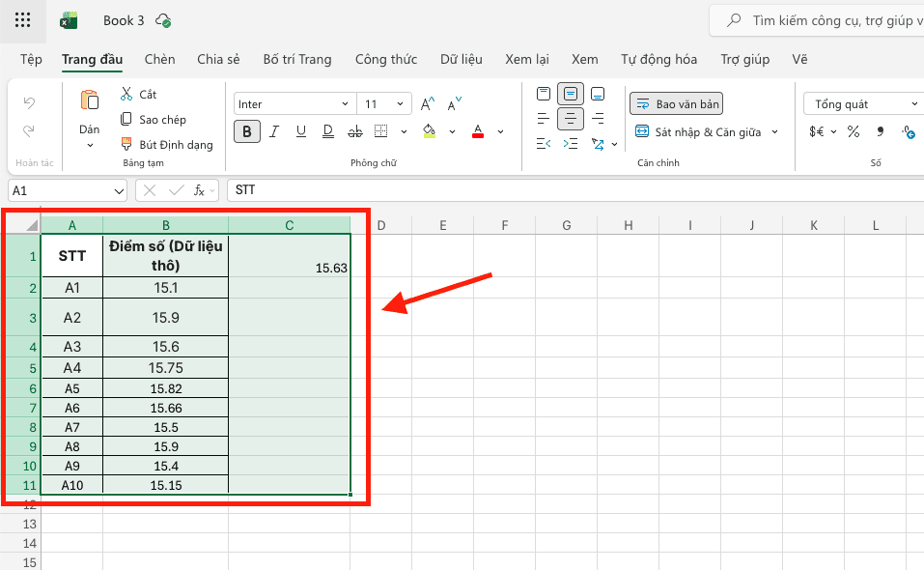
Task: Click the percent style icon
Action: tap(854, 131)
